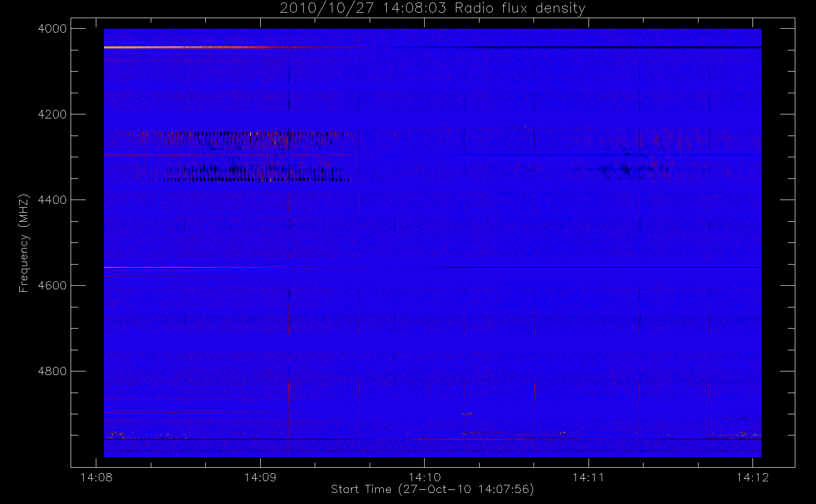
Task: Click the 'Start Time (27-Oct-10 14:07:56)' label
Action: pos(432,489)
